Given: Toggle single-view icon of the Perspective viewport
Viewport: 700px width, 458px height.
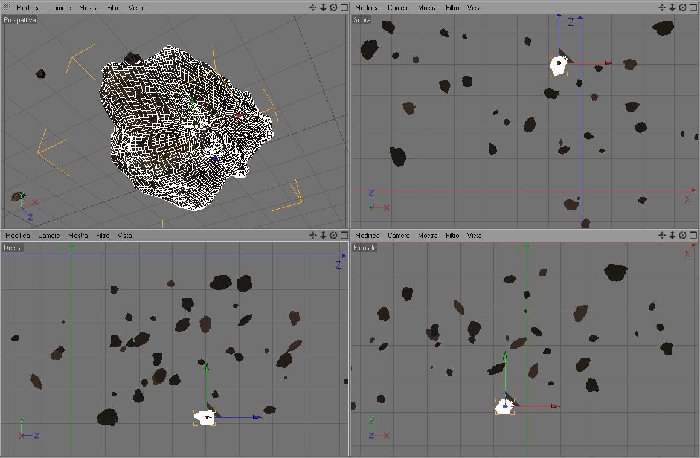Looking at the screenshot, I should tap(344, 7).
